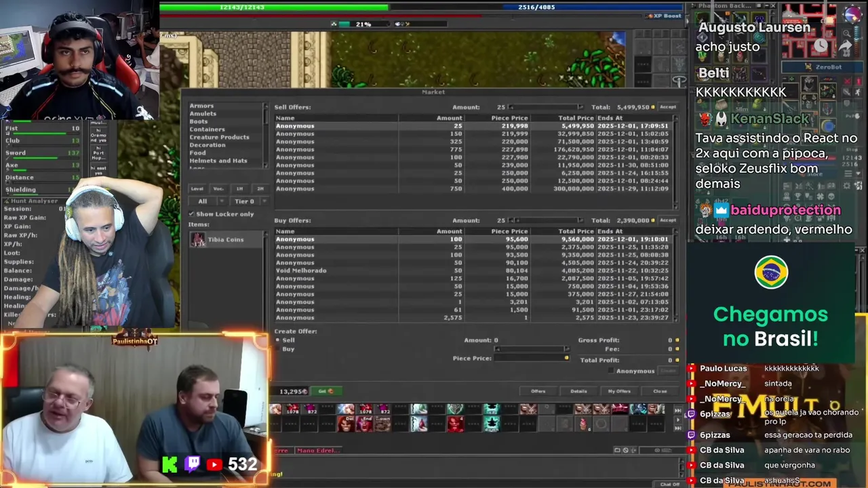Open the Mano Edrel chat tab
This screenshot has width=868, height=488.
tap(317, 450)
